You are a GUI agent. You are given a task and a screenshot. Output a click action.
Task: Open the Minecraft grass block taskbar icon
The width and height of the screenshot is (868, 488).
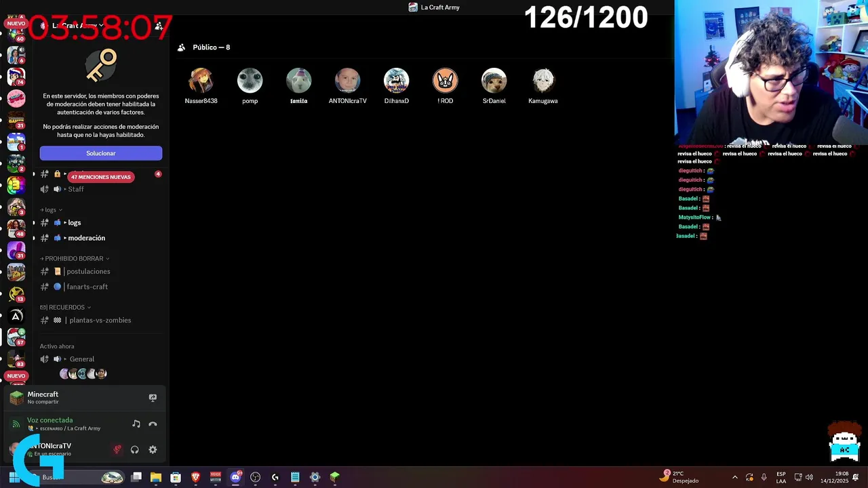pos(334,477)
